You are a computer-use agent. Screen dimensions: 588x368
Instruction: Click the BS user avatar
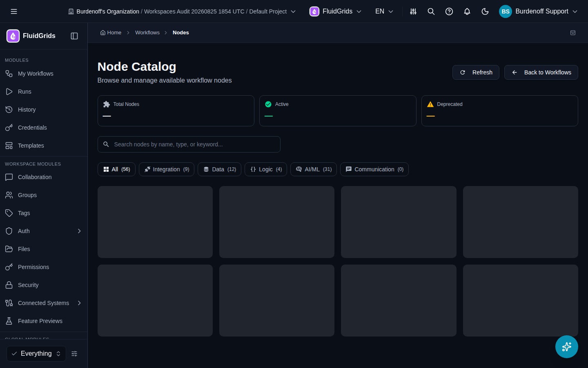[x=506, y=11]
